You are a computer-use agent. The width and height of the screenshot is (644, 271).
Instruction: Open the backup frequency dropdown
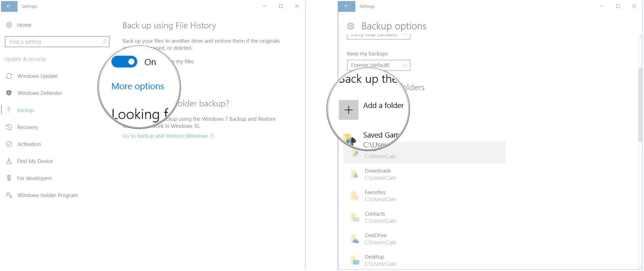pos(378,36)
